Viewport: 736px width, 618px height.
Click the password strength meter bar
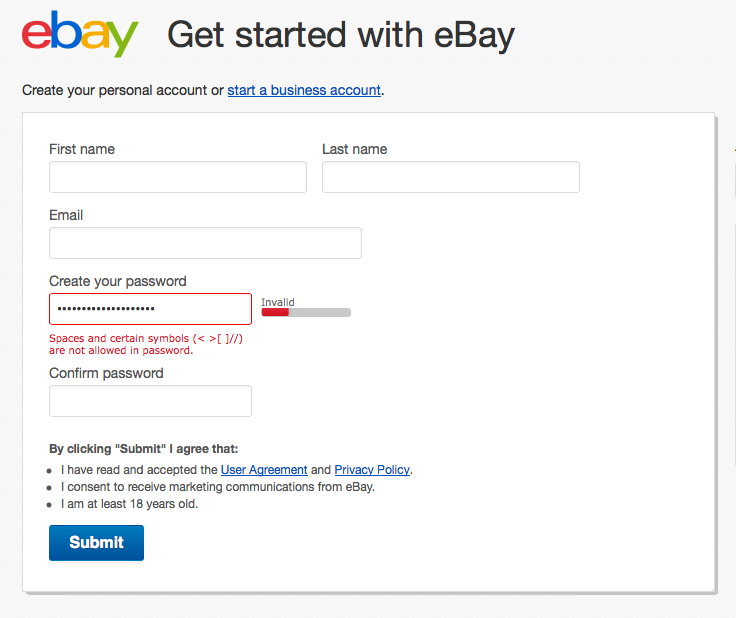coord(306,313)
